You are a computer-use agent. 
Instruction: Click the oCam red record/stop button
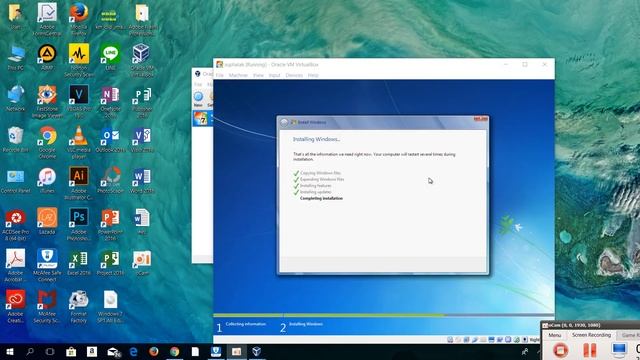(x=560, y=350)
